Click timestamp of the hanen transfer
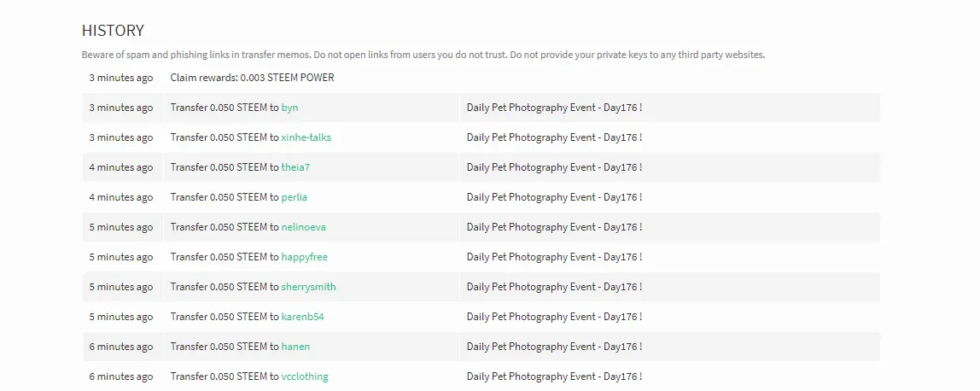 point(121,347)
